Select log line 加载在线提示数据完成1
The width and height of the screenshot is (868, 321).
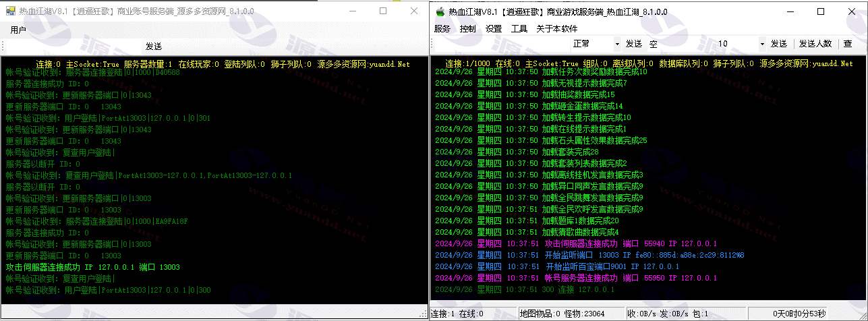coord(531,129)
